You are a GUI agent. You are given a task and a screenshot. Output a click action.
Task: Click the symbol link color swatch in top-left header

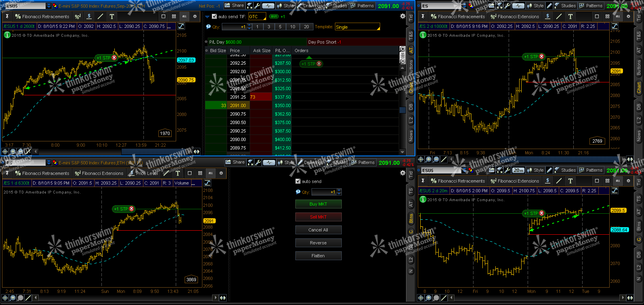click(55, 6)
